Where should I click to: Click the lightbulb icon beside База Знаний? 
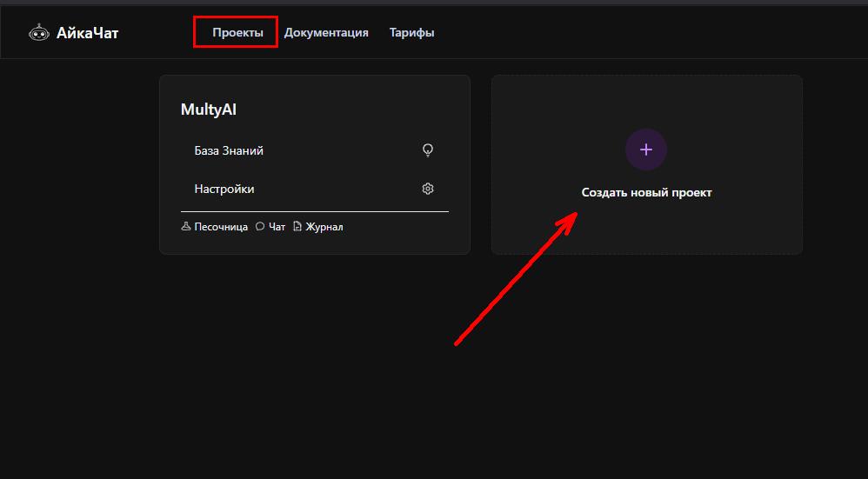coord(427,150)
